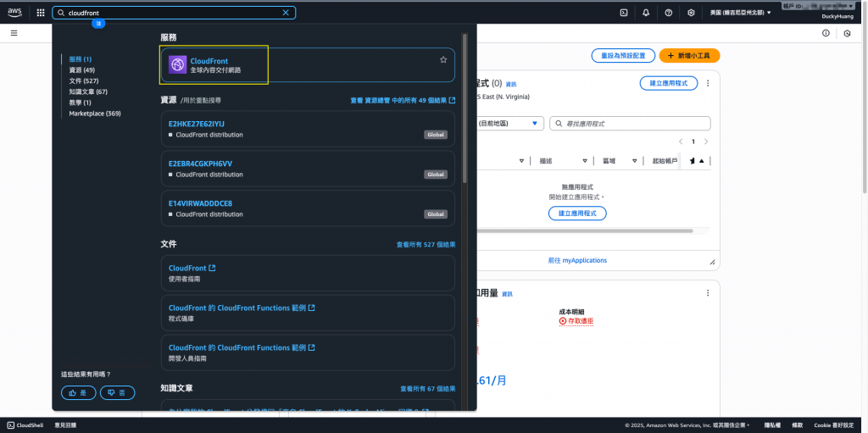
Task: Open the applications widget three-dot menu
Action: pos(708,83)
